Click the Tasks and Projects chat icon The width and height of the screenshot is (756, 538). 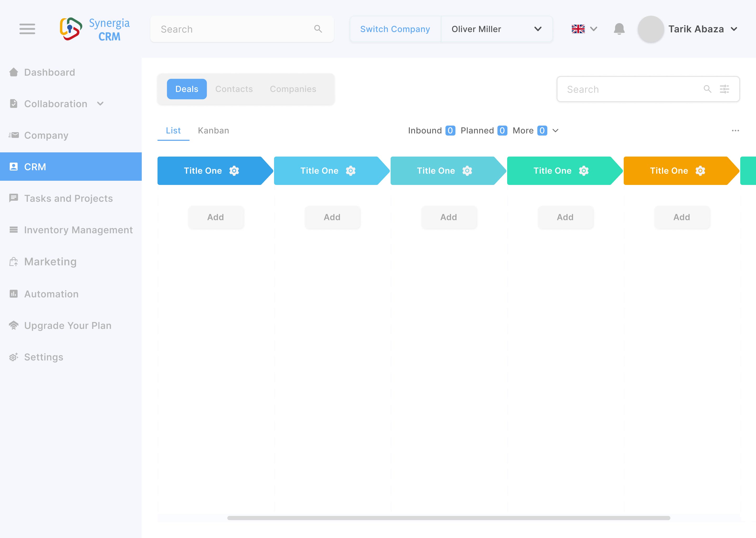coord(14,198)
